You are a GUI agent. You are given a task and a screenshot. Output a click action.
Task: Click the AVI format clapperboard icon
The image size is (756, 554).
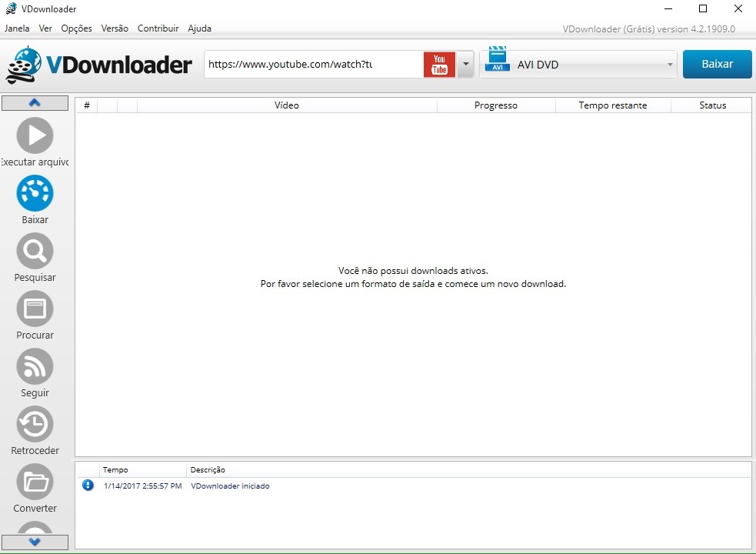pyautogui.click(x=497, y=59)
